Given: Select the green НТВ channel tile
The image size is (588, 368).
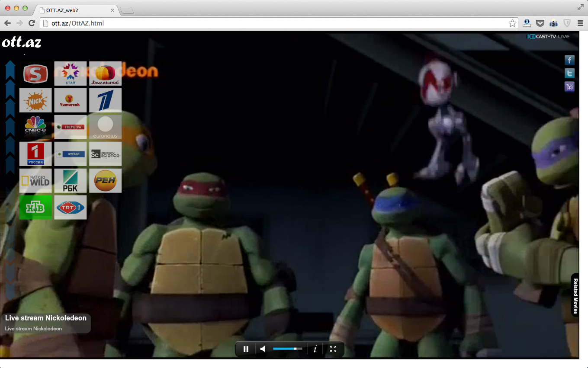Looking at the screenshot, I should [x=35, y=208].
